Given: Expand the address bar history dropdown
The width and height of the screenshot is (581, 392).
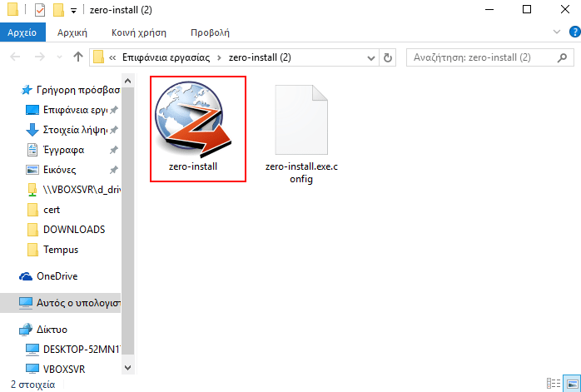Looking at the screenshot, I should (370, 57).
